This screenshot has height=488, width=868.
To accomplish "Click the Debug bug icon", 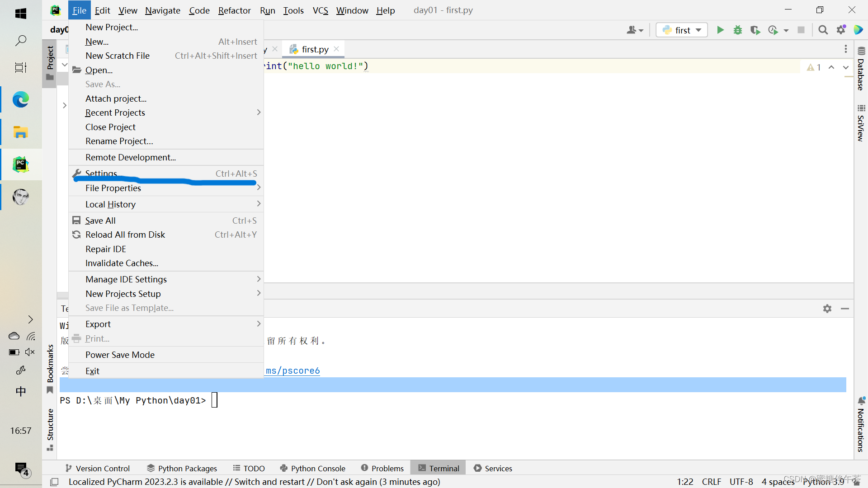I will pyautogui.click(x=738, y=30).
